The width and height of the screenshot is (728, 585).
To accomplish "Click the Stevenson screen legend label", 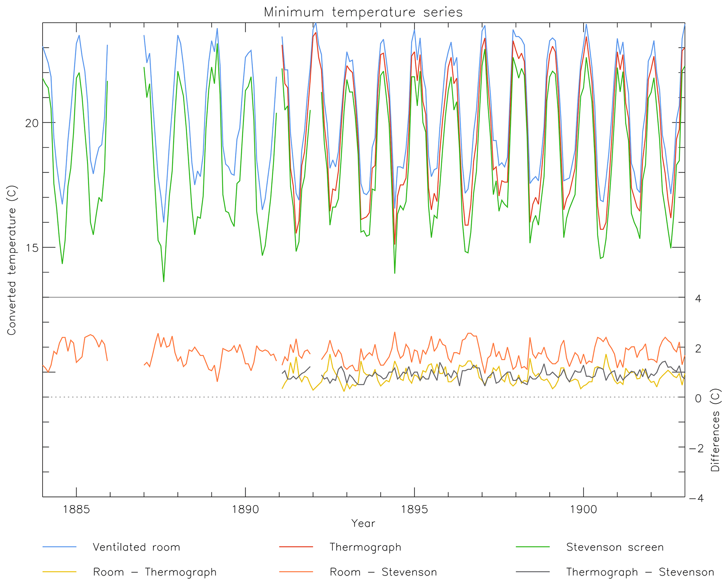I will tap(615, 547).
